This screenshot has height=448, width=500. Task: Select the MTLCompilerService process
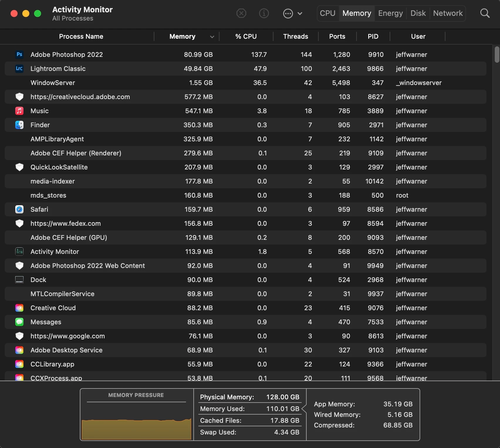pyautogui.click(x=245, y=294)
